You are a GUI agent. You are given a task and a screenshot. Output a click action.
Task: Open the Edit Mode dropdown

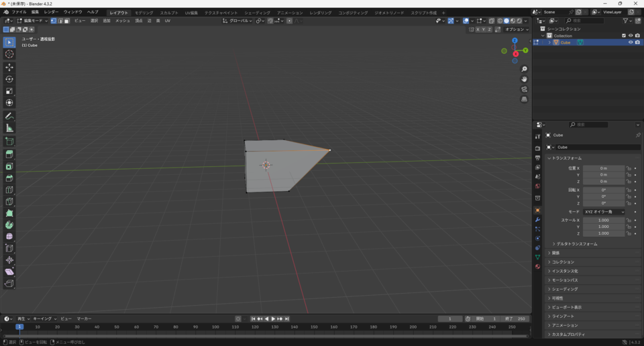point(32,21)
